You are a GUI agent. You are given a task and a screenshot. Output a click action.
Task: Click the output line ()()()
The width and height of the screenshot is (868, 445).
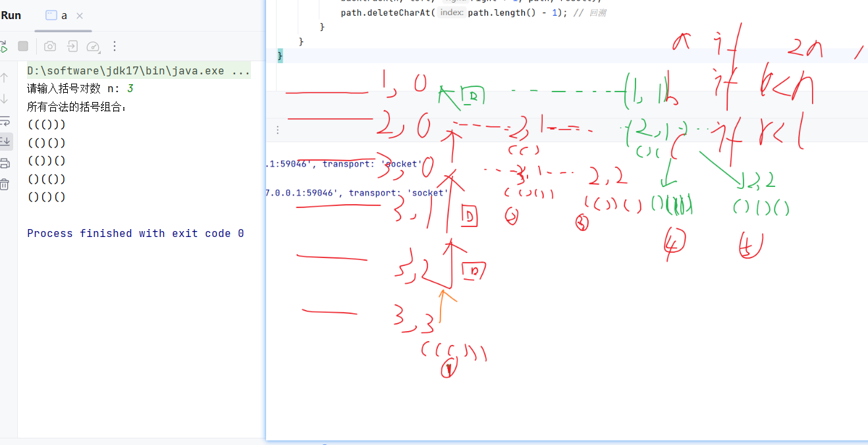pyautogui.click(x=47, y=197)
